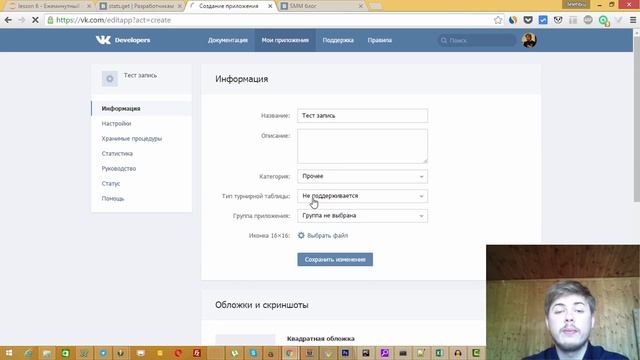640x360 pixels.
Task: Open the Тип турнирной таблицы dropdown
Action: pos(362,196)
